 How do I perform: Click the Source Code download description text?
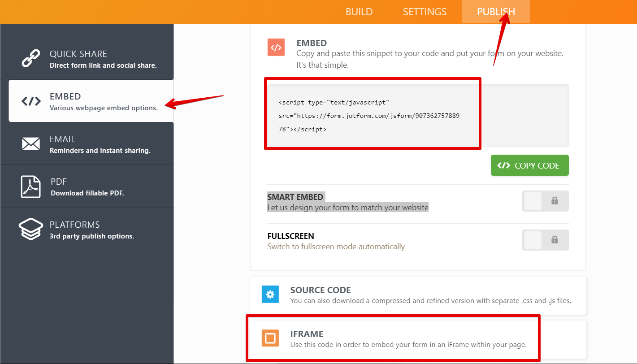tap(430, 301)
